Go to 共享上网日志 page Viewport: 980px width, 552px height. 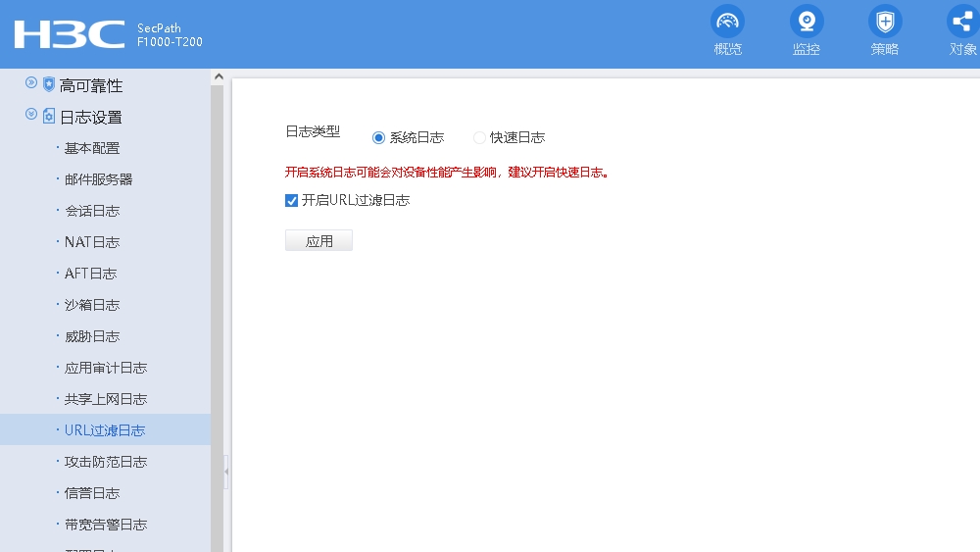(x=106, y=399)
